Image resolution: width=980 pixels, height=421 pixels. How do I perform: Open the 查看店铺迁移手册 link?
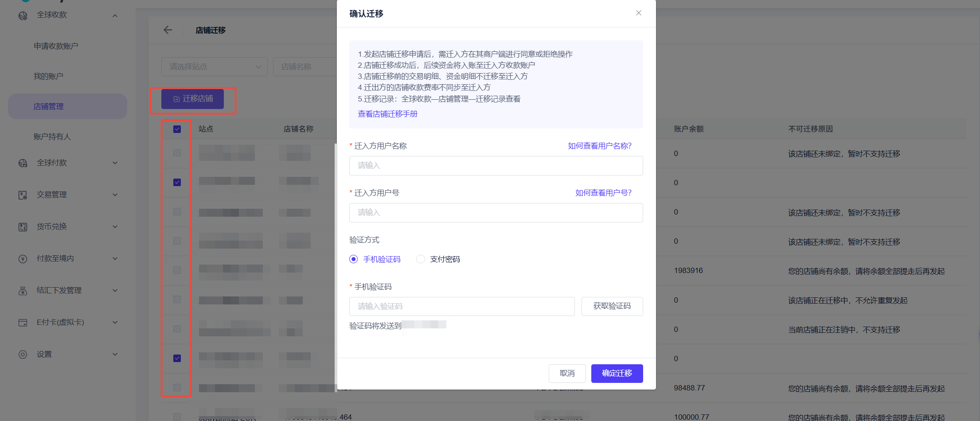[387, 114]
